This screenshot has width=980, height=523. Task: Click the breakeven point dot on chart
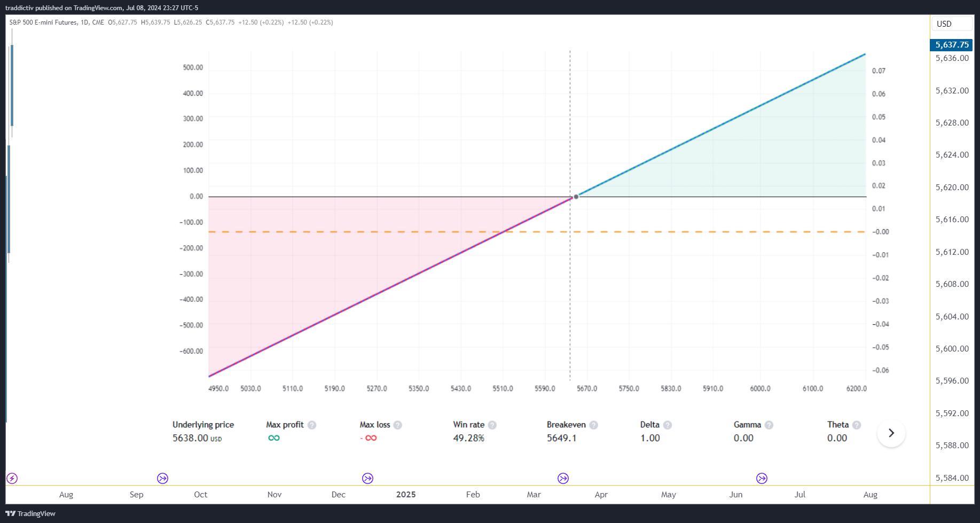[576, 197]
